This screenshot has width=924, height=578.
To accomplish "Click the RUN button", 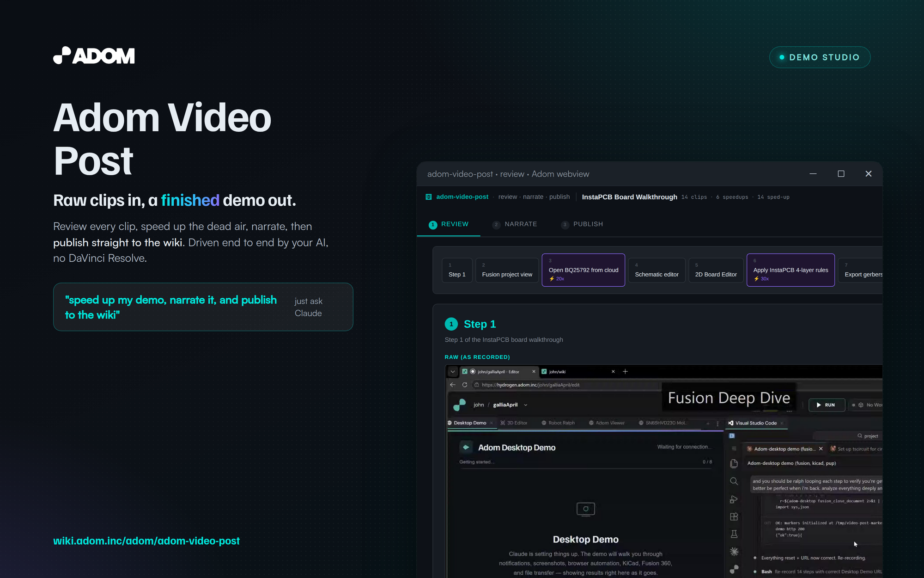I will 827,405.
